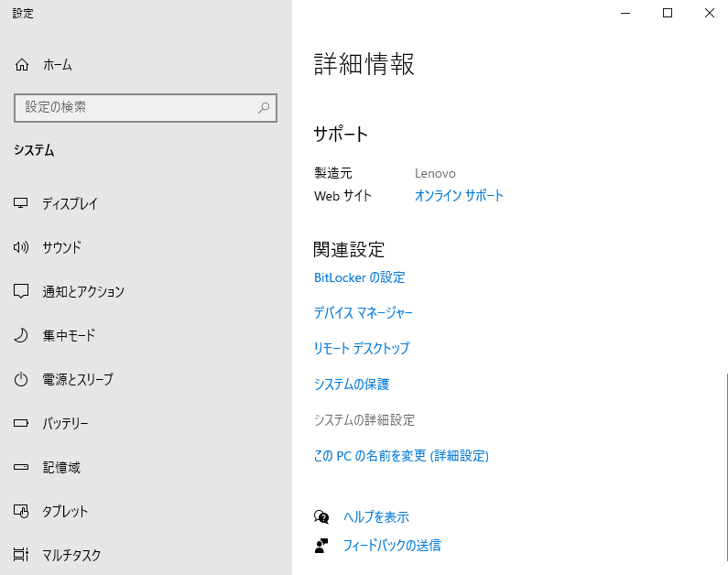Image resolution: width=728 pixels, height=575 pixels.
Task: Open the オンライン サポート link
Action: (459, 195)
